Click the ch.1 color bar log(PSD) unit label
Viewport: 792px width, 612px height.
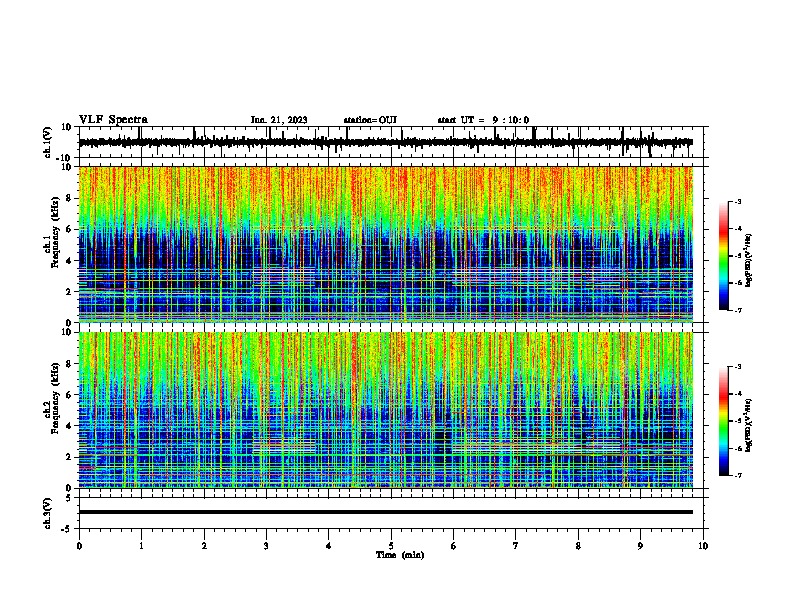749,261
